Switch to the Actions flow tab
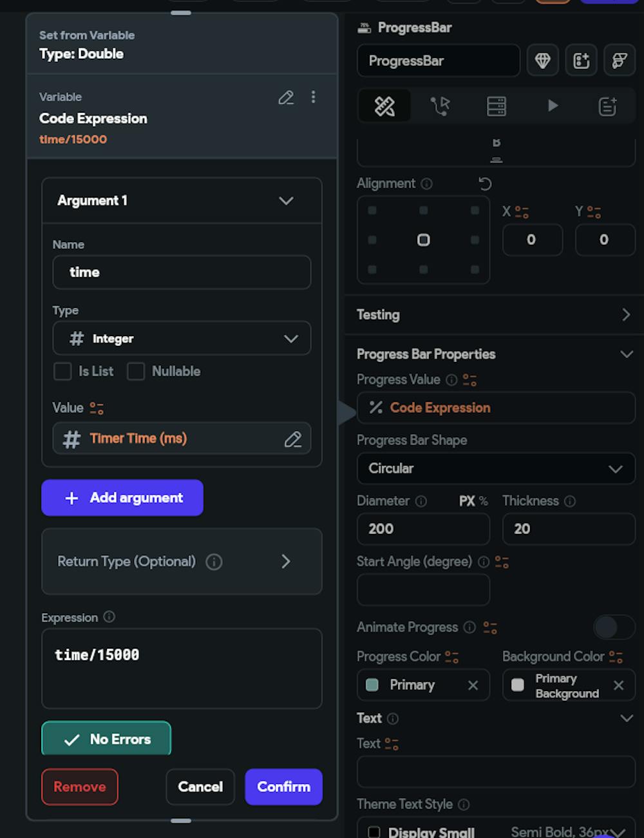This screenshot has height=838, width=644. tap(440, 106)
